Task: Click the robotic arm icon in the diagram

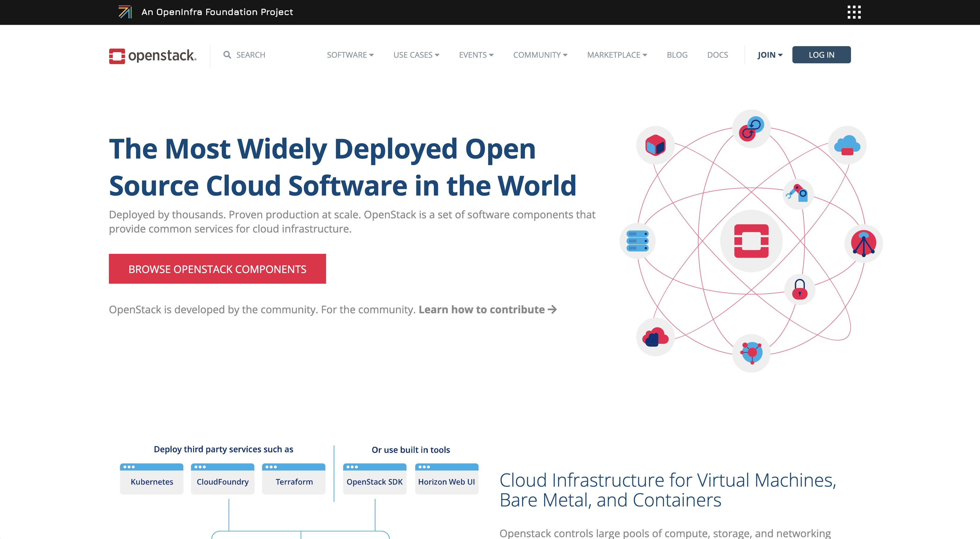Action: pos(798,193)
